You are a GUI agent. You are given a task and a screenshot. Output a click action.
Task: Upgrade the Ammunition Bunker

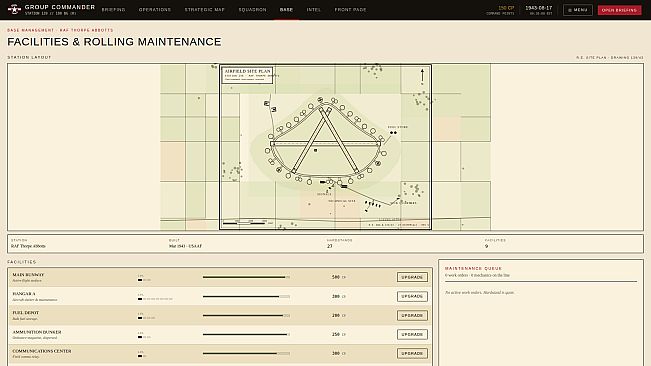click(x=412, y=334)
